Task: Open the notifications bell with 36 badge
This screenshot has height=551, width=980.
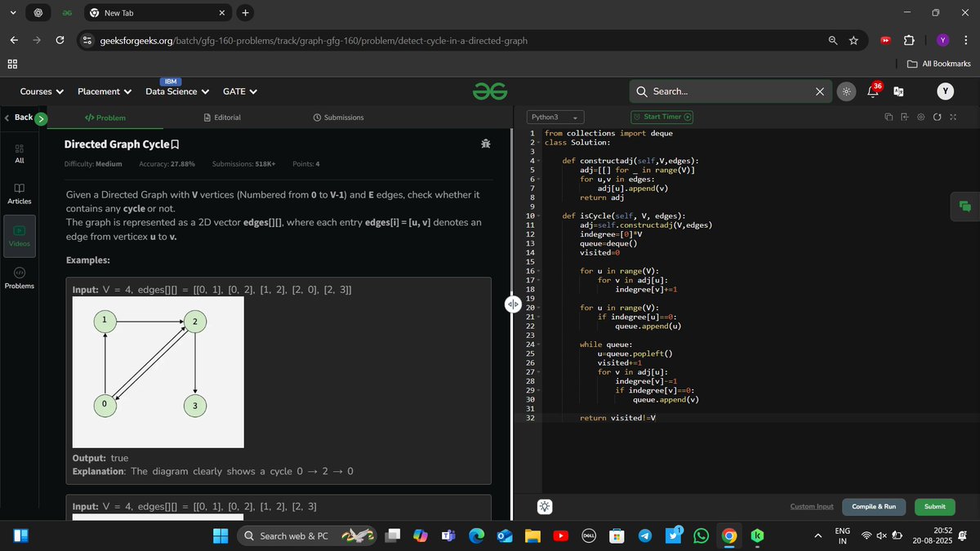Action: (x=873, y=91)
